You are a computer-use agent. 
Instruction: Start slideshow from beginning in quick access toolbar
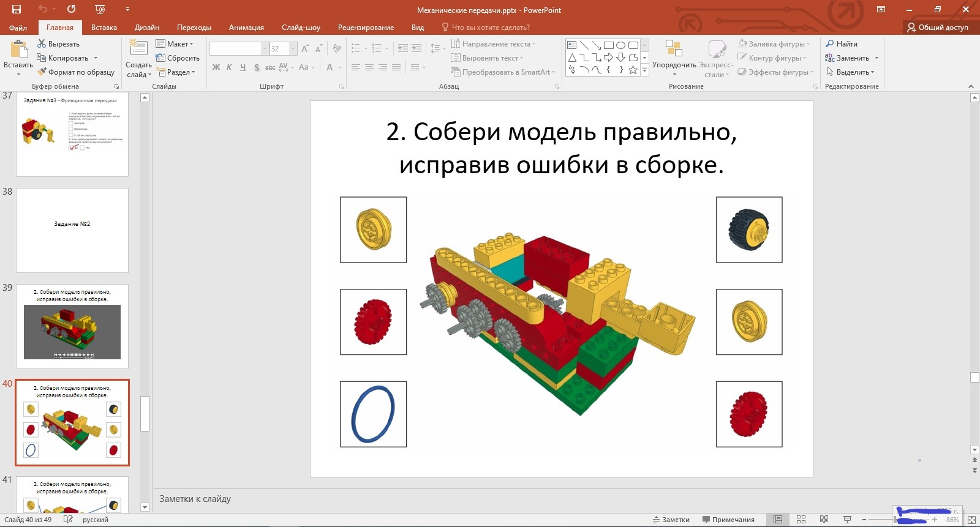(x=100, y=9)
